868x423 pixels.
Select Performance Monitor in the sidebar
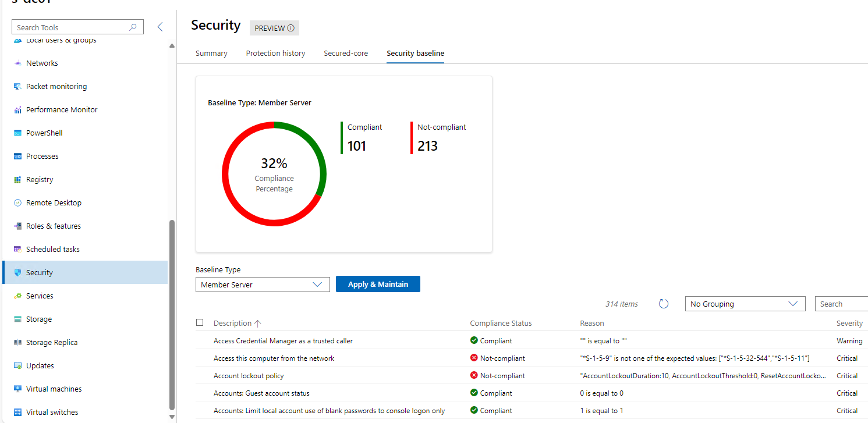[x=61, y=109]
